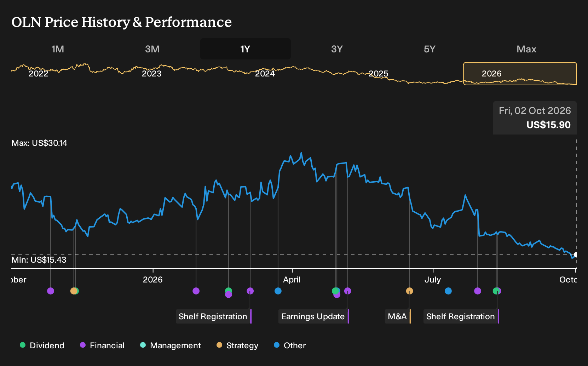
Task: Toggle the Strategy legend filter
Action: pos(237,345)
